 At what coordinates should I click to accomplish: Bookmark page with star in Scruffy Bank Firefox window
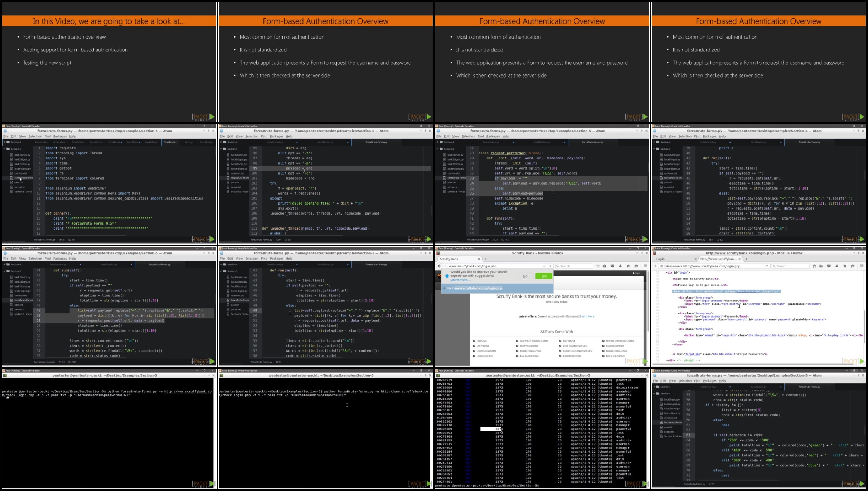tap(598, 266)
